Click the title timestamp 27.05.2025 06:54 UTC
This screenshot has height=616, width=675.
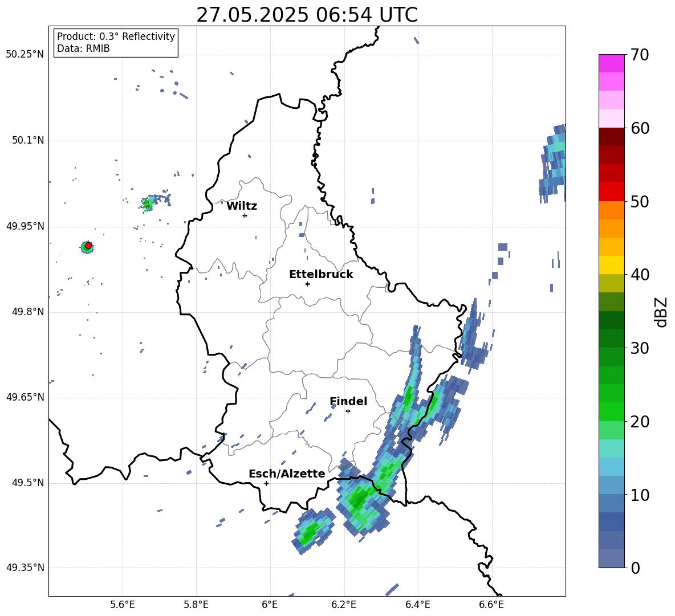coord(307,15)
